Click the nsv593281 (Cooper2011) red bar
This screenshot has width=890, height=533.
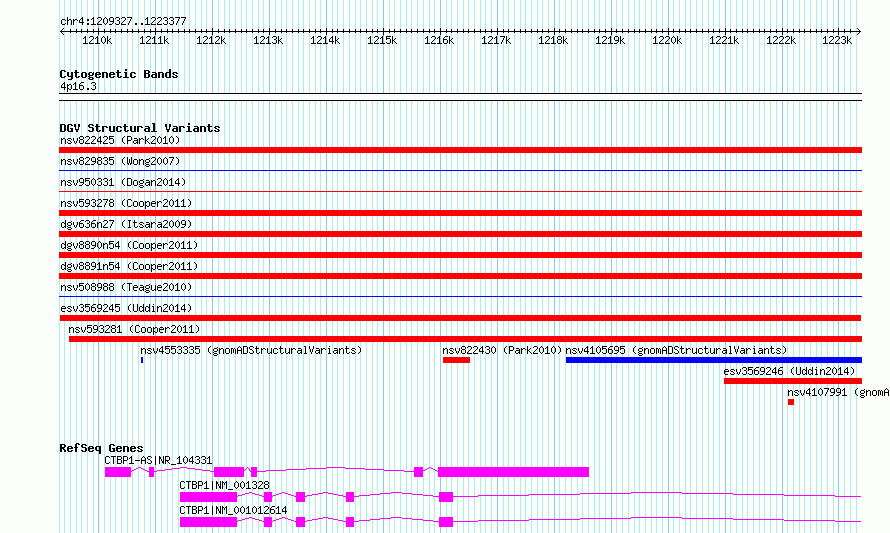tap(465, 339)
